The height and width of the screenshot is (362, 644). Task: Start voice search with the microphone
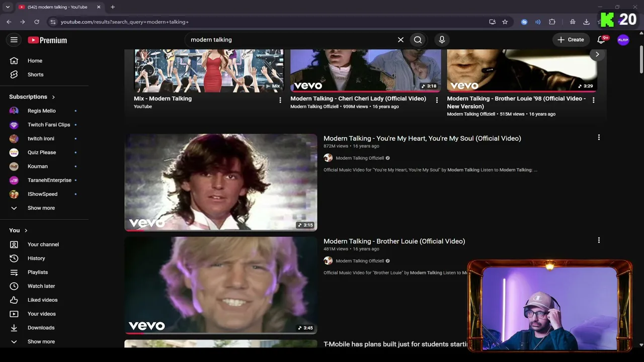coord(442,40)
